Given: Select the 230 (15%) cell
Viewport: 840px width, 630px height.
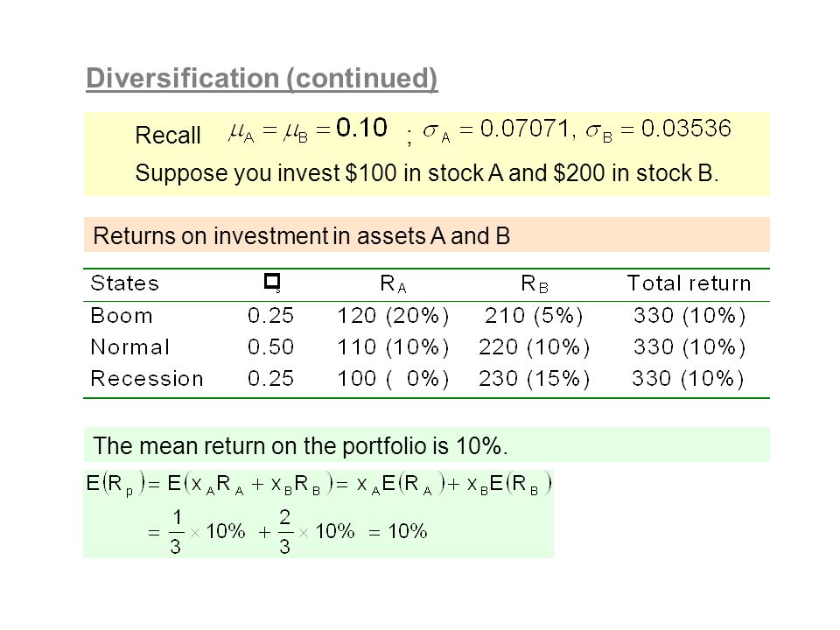Looking at the screenshot, I should pyautogui.click(x=534, y=379).
